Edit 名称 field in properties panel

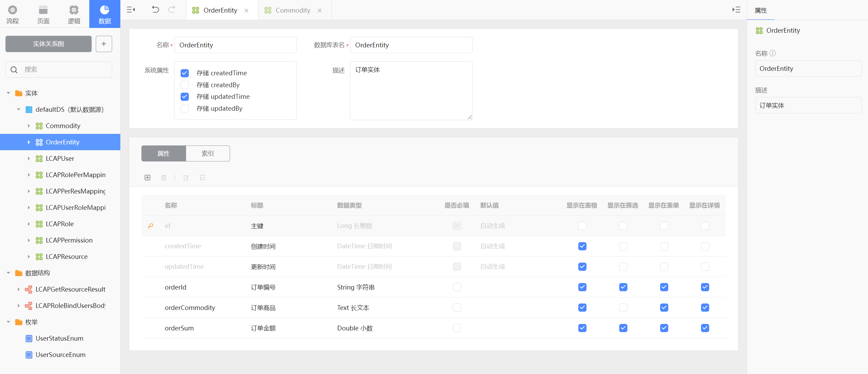(x=808, y=68)
